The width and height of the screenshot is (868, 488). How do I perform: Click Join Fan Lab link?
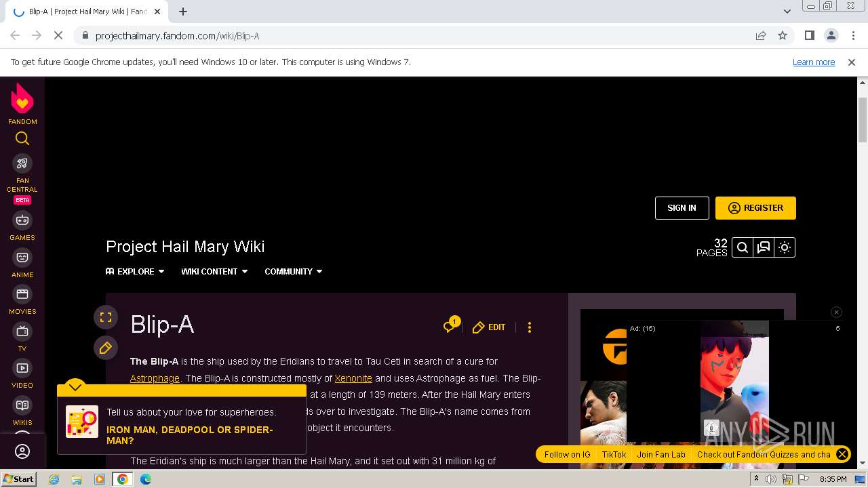coord(661,454)
